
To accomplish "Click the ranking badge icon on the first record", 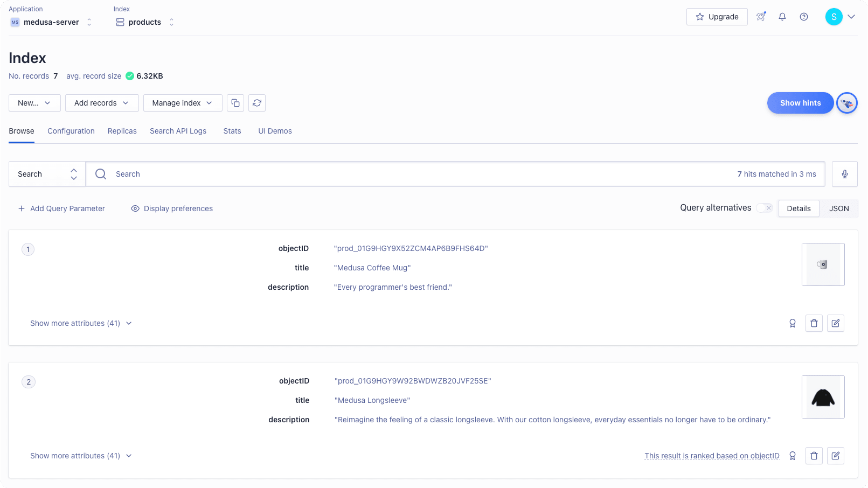I will (792, 323).
